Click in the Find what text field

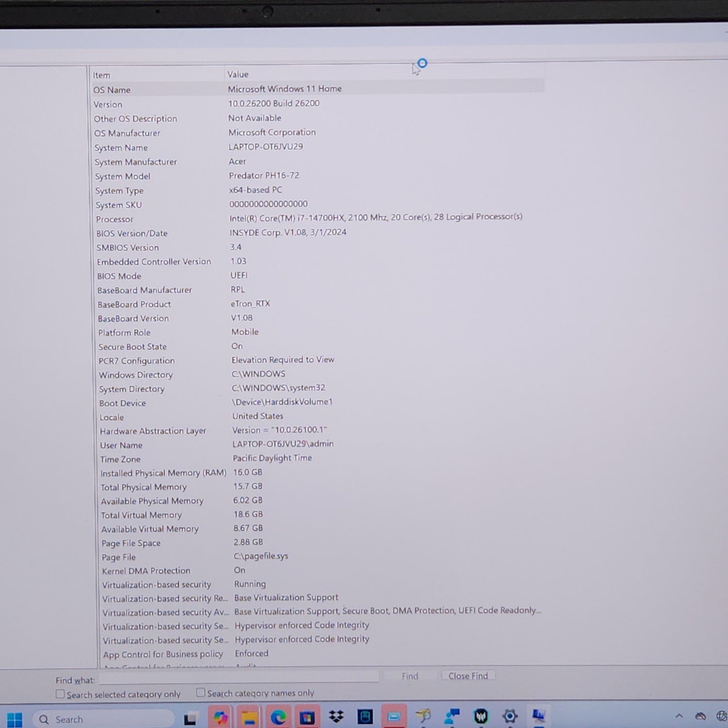tap(238, 677)
